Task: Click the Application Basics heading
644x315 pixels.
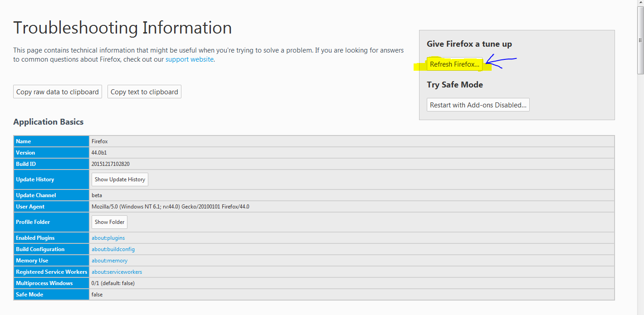Action: coord(48,122)
